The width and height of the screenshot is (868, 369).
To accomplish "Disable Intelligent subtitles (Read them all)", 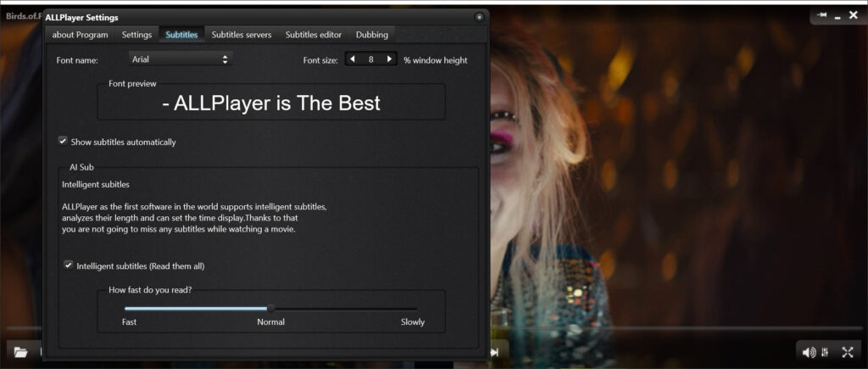I will [68, 265].
